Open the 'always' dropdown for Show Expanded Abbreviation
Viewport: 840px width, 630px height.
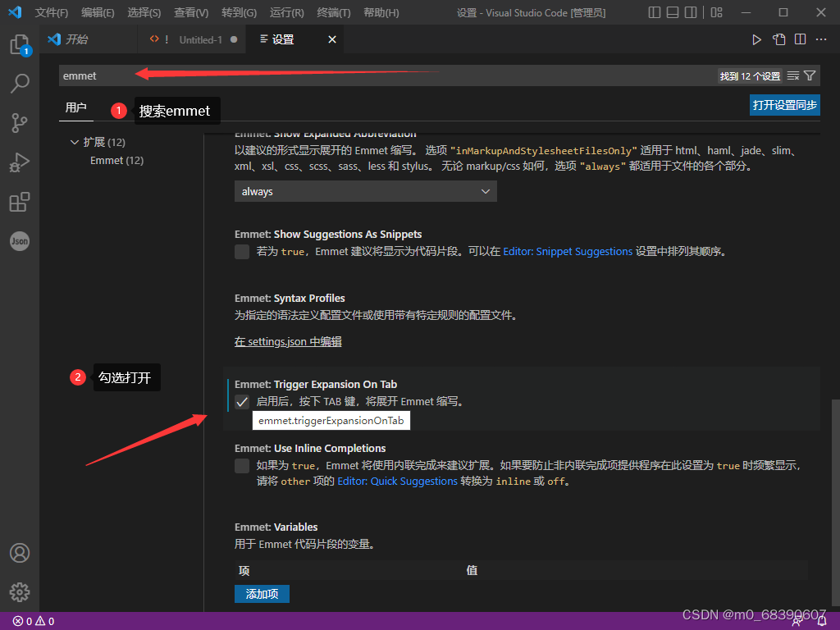(x=365, y=191)
